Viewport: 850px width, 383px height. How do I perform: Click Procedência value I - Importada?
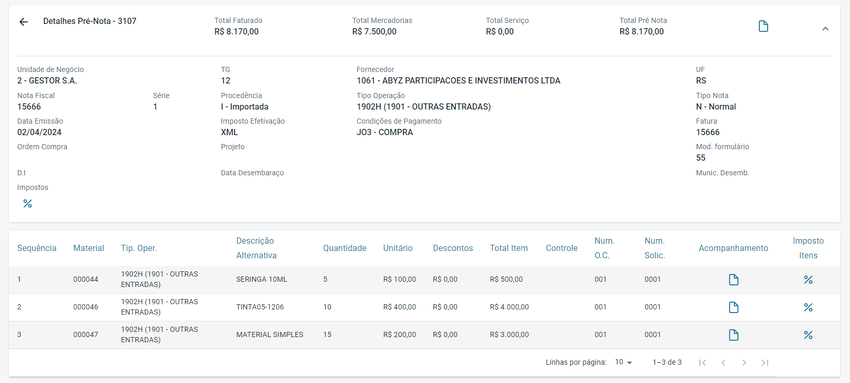pyautogui.click(x=244, y=107)
